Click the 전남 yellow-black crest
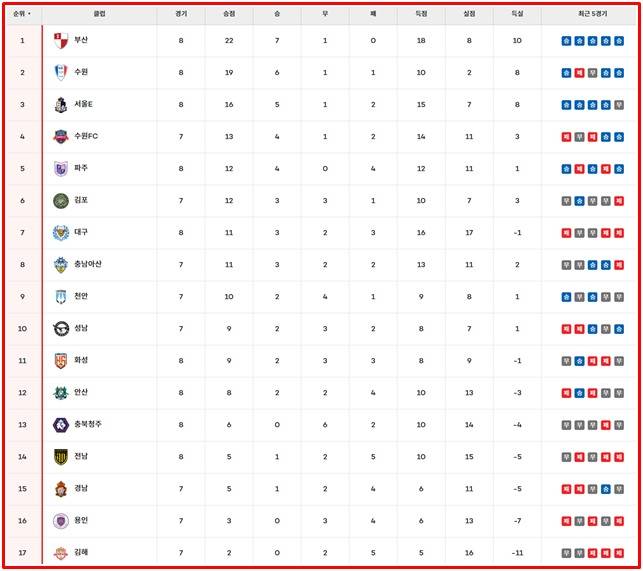643x571 pixels. pyautogui.click(x=60, y=457)
